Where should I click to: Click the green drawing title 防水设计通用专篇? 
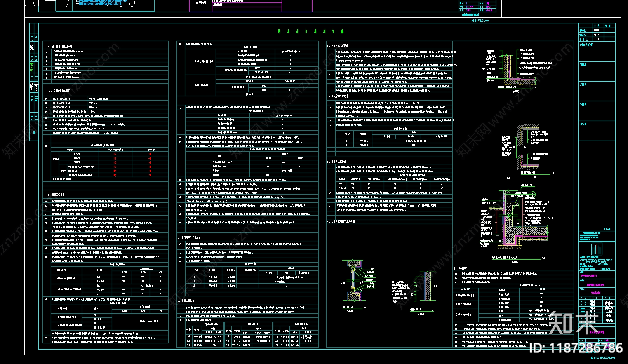click(310, 31)
